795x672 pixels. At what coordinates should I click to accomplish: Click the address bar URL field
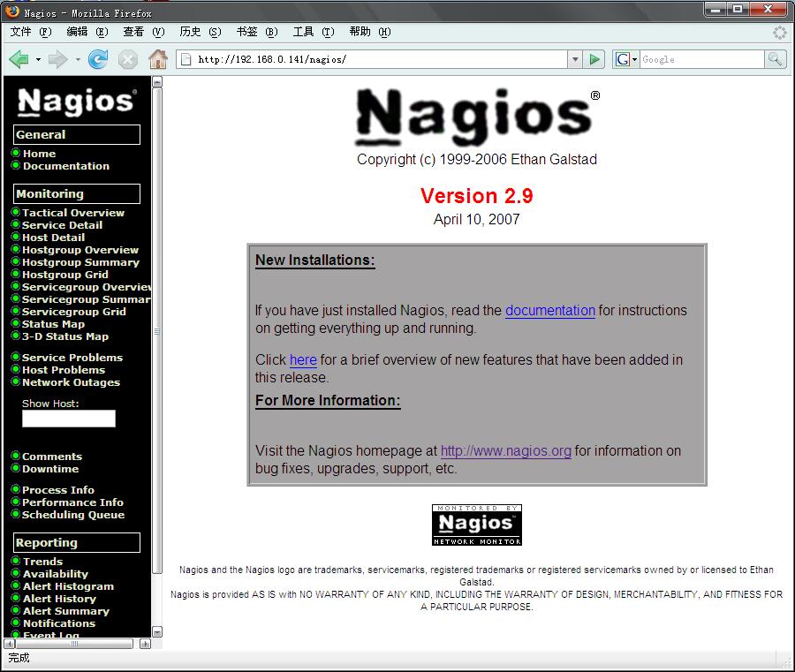[381, 59]
